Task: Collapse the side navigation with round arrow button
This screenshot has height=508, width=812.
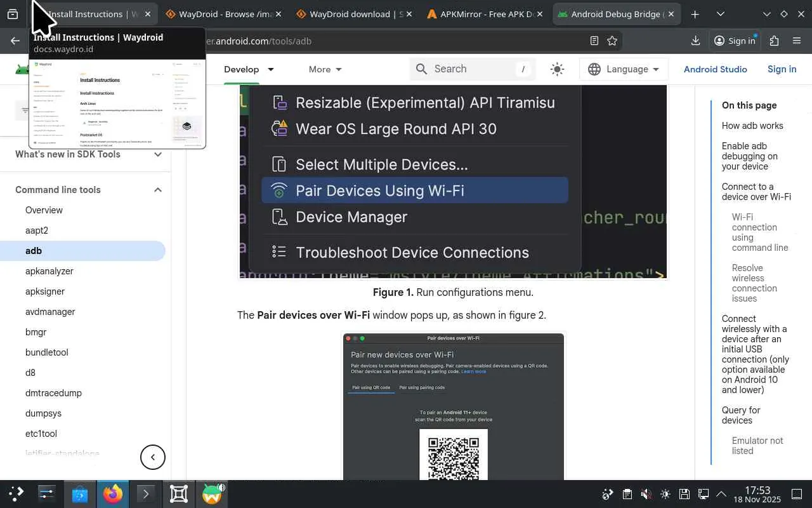Action: pos(153,457)
